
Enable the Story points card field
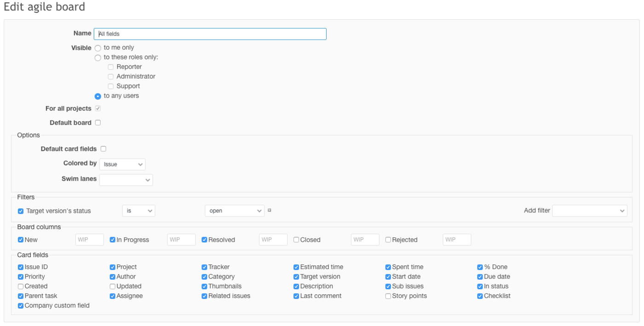pos(388,296)
